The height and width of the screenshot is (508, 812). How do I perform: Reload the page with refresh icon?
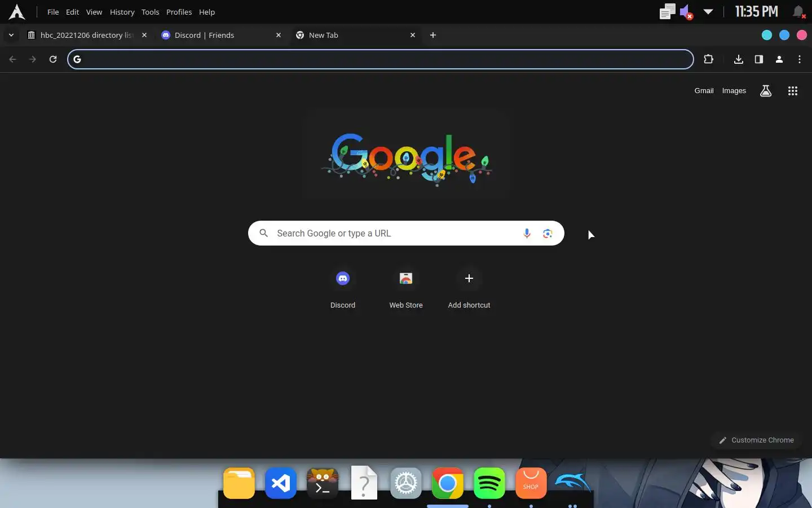tap(53, 59)
